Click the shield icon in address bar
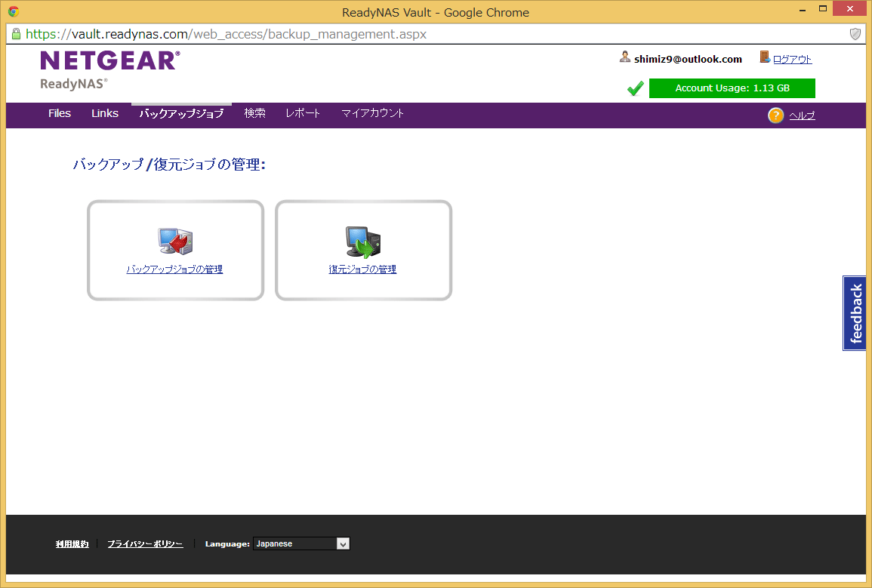This screenshot has width=872, height=588. [855, 34]
